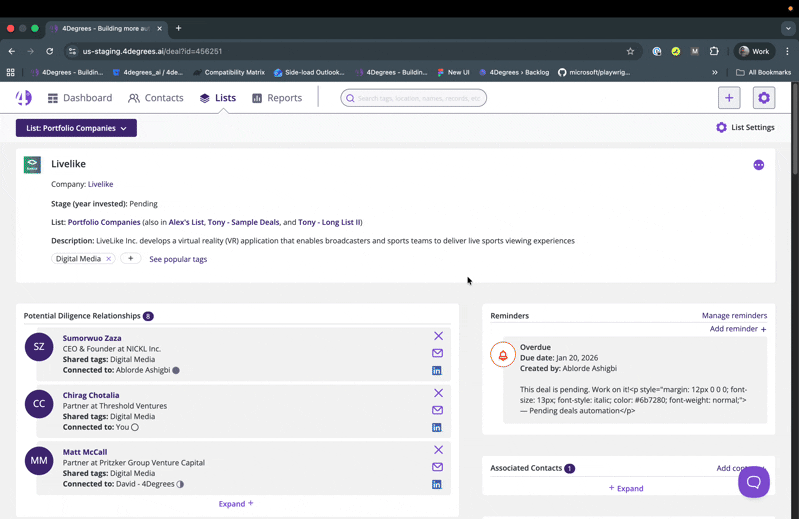Click connection strength icon next to David - 4Degrees
The width and height of the screenshot is (799, 519).
(180, 484)
